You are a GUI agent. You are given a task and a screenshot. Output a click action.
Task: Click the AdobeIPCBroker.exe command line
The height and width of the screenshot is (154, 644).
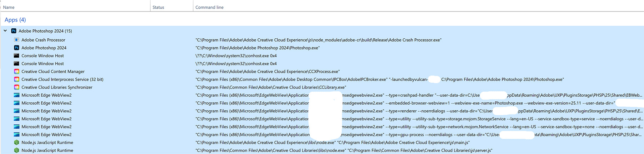click(380, 79)
